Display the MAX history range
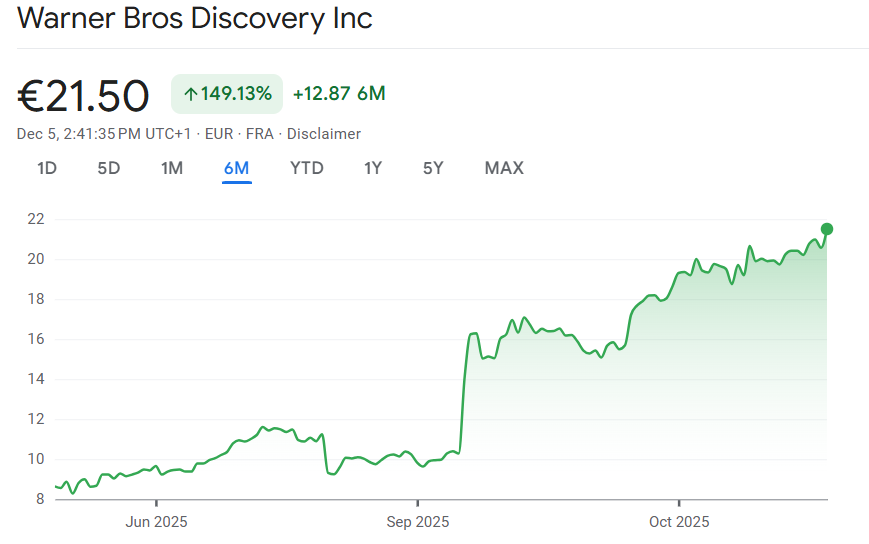 click(504, 168)
